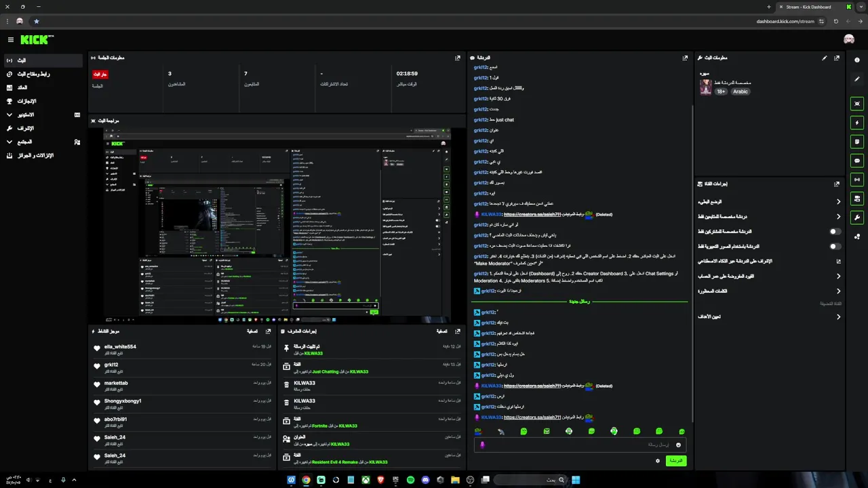The image size is (868, 488).
Task: Open the emoji picker in chat input
Action: [x=678, y=445]
